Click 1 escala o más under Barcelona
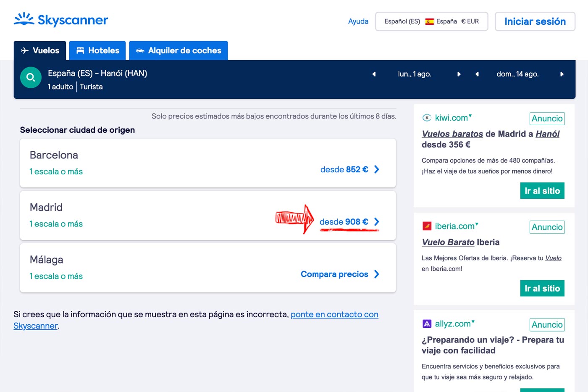 click(56, 171)
